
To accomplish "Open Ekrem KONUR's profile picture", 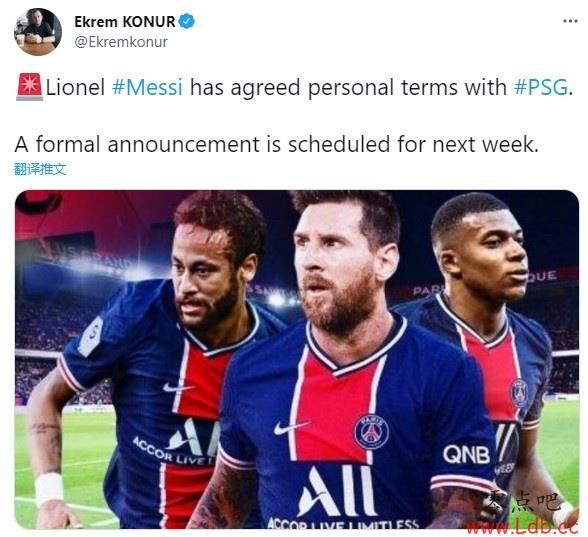I will pyautogui.click(x=38, y=32).
